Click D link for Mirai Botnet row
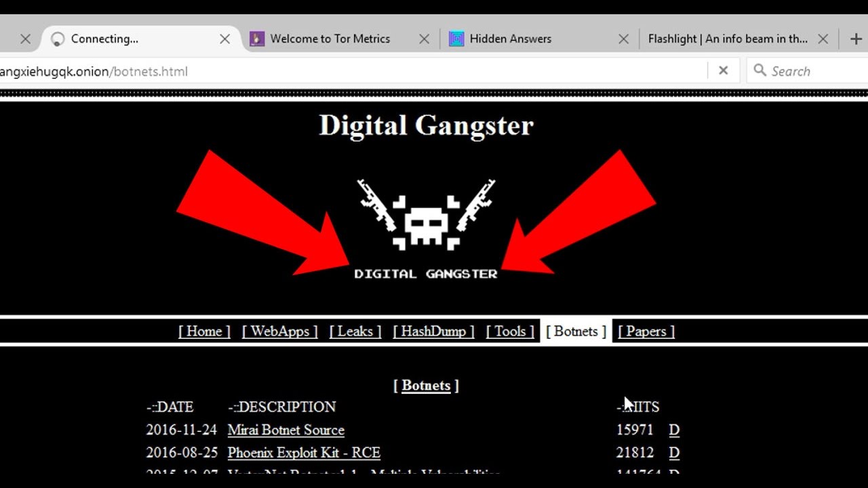The image size is (868, 488). (x=674, y=430)
